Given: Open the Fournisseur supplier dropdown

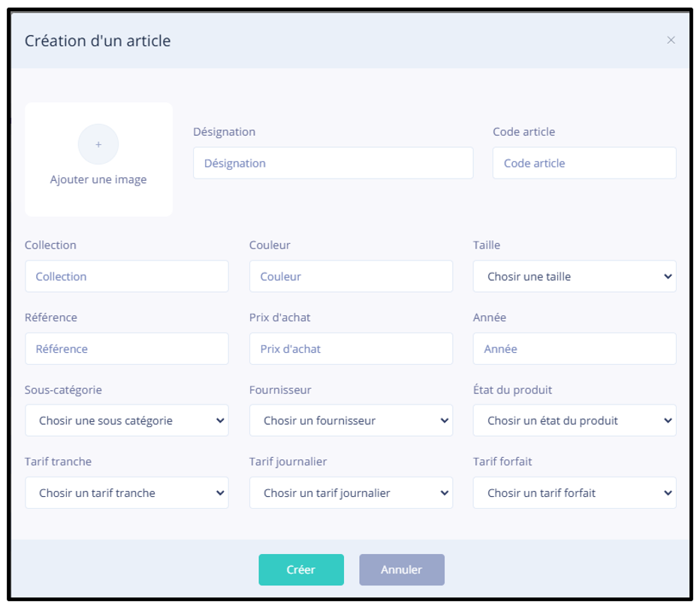Looking at the screenshot, I should 351,421.
